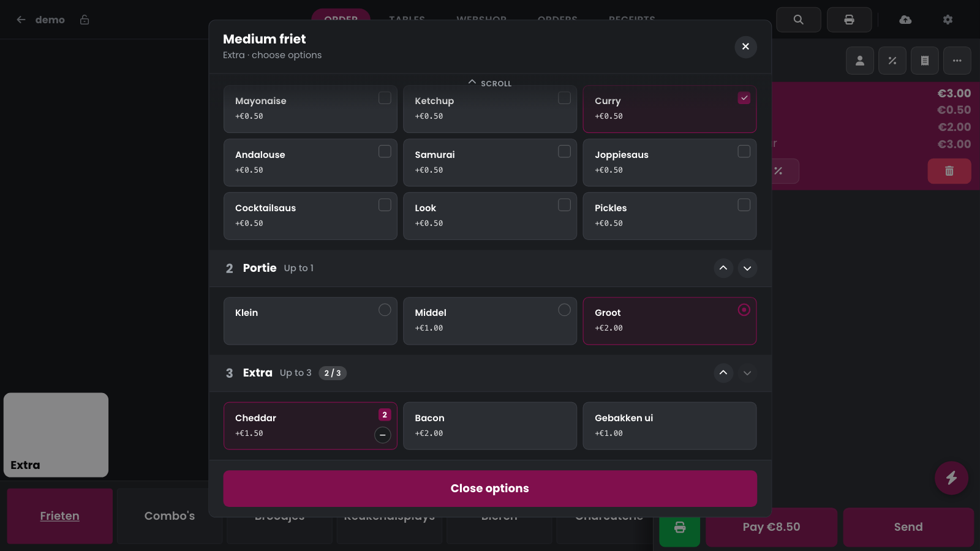
Task: Check the Pickles option checkbox
Action: pos(744,204)
